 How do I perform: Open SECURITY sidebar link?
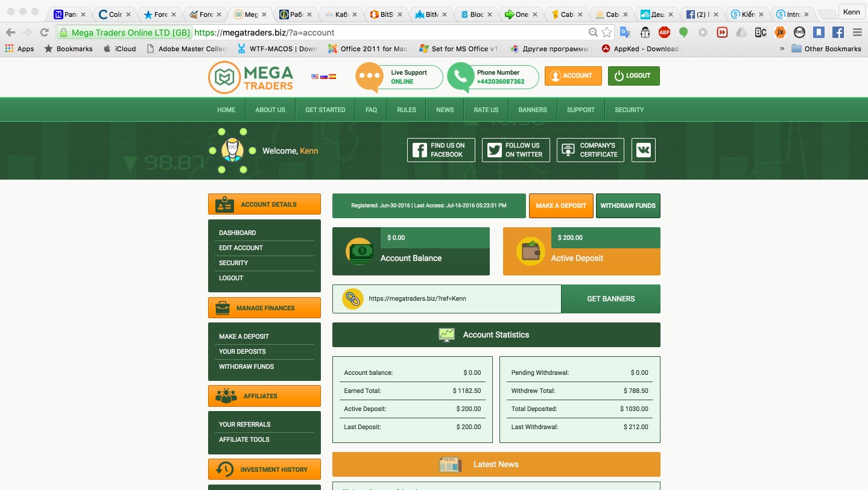click(233, 263)
